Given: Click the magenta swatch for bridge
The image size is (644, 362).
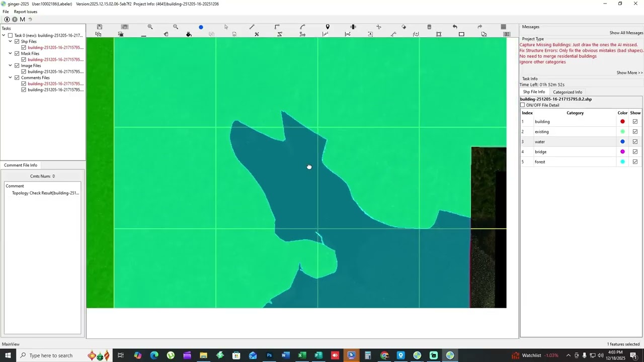Looking at the screenshot, I should click(x=622, y=152).
